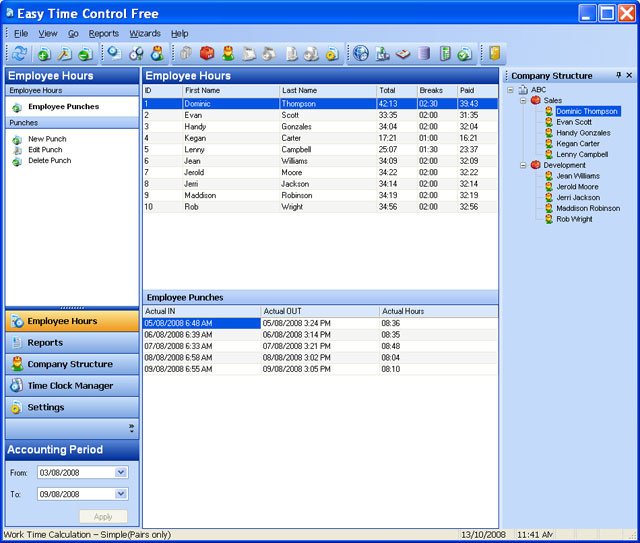Click the Time Clock Manager icon
Viewport: 640px width, 543px height.
pyautogui.click(x=16, y=386)
